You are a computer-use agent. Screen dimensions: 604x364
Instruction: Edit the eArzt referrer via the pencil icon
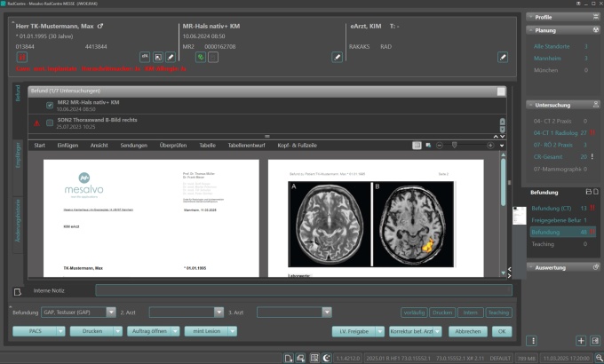coord(503,57)
